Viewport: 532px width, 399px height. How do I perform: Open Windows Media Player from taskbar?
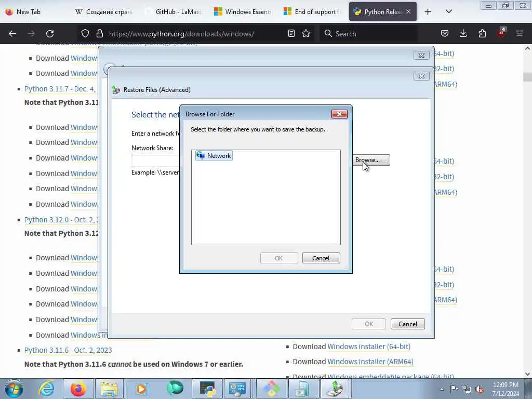[141, 389]
